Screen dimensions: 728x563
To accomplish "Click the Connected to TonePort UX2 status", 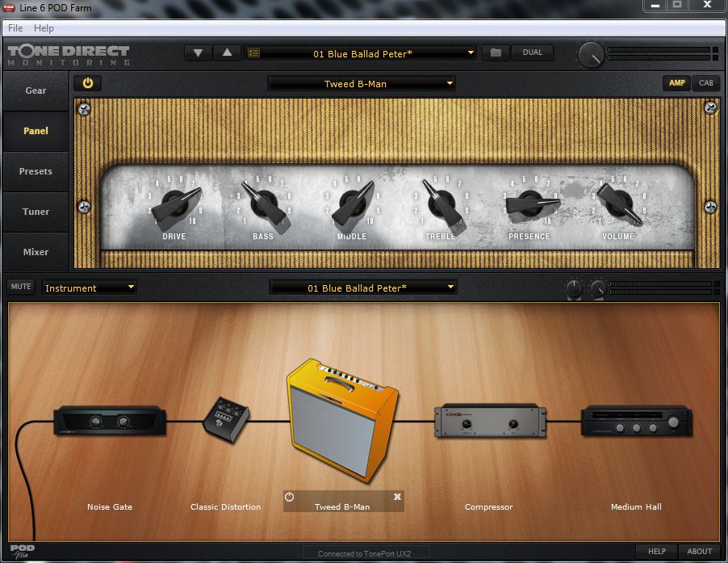I will pos(365,553).
